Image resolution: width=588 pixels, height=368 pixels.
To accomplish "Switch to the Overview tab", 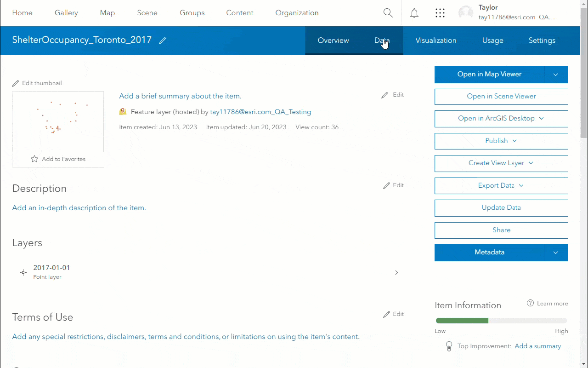I will click(334, 40).
